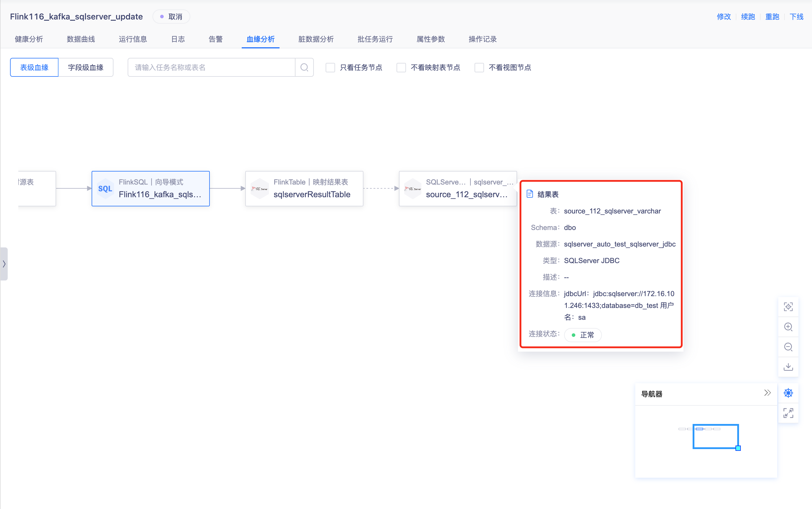The width and height of the screenshot is (812, 509).
Task: Toggle the navigator panel icon
Action: (x=788, y=393)
